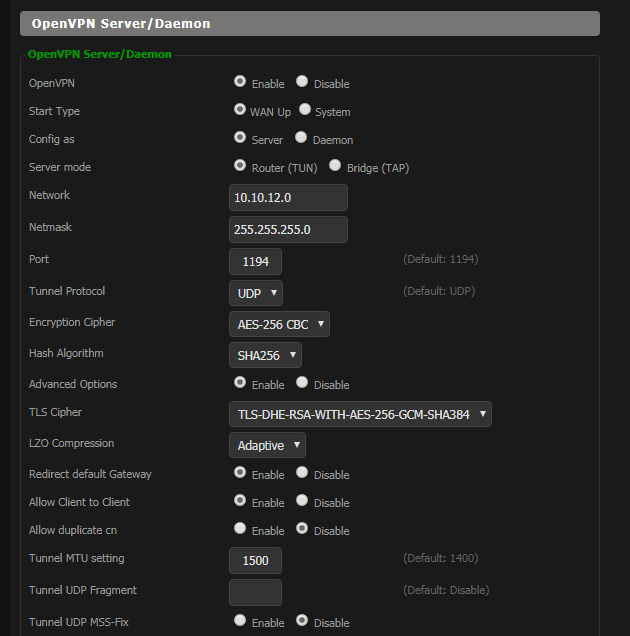This screenshot has height=636, width=630.
Task: Click the Port number field
Action: point(256,262)
